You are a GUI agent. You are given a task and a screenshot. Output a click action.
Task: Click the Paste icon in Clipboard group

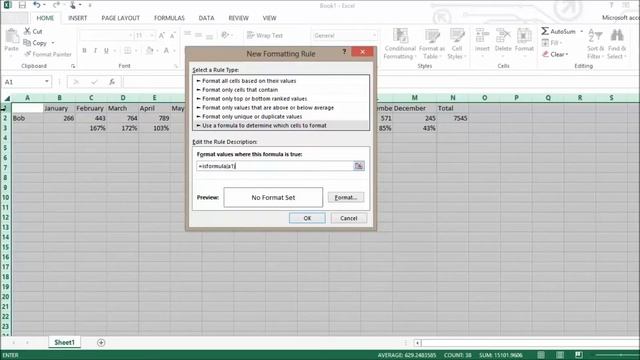point(12,36)
